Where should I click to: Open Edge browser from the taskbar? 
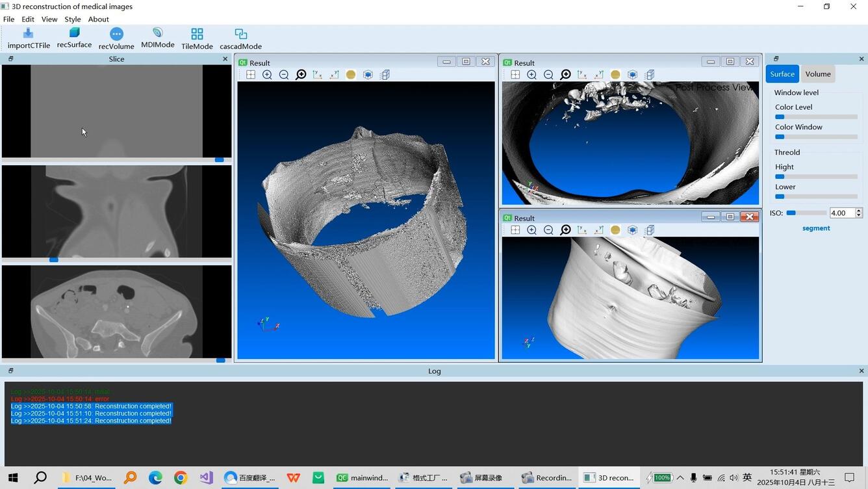pyautogui.click(x=155, y=478)
